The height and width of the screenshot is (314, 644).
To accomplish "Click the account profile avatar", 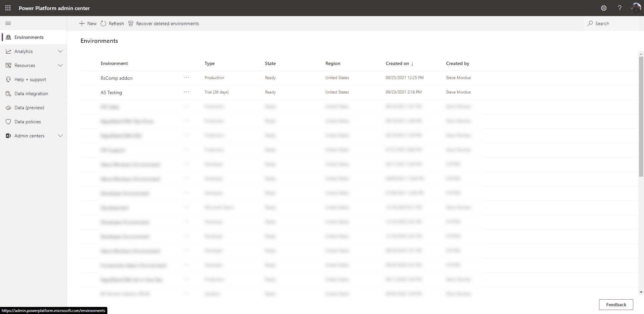I will 636,8.
